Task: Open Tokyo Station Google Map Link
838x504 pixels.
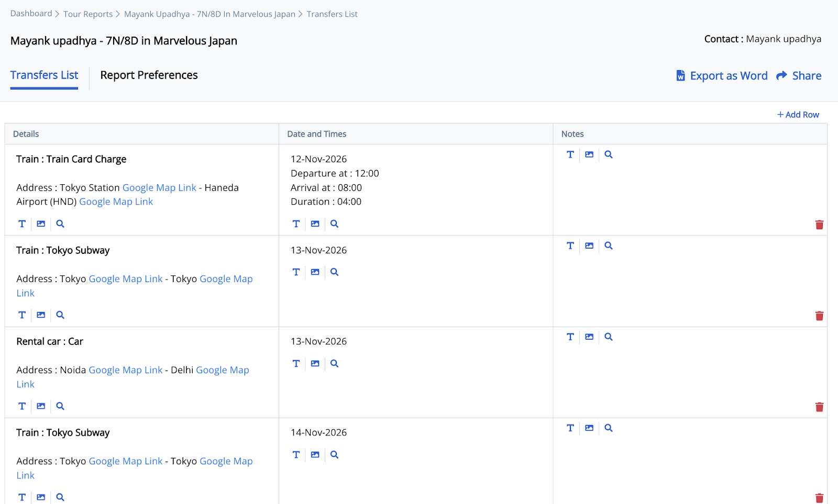Action: (159, 188)
